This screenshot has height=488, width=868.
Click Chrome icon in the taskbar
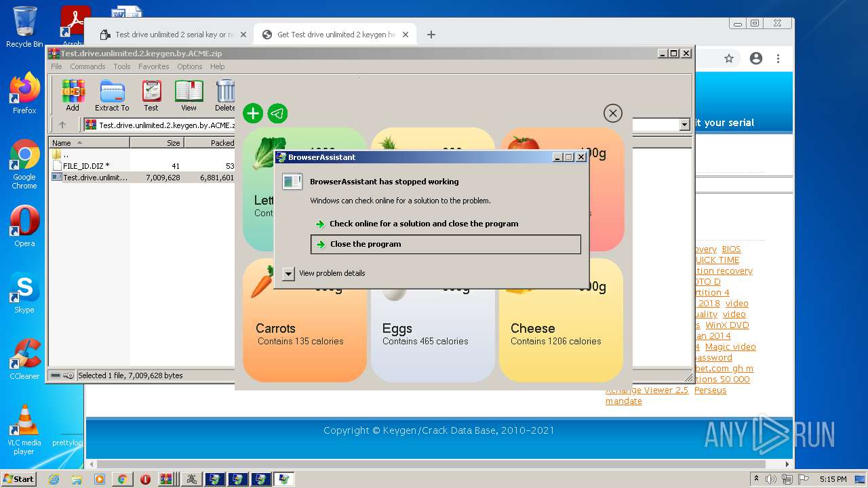122,479
